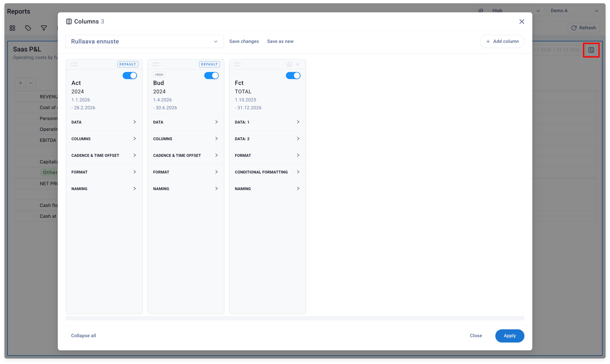Click the announcement megaphone icon at top
Screen dimensions: 610x364
[x=480, y=11]
